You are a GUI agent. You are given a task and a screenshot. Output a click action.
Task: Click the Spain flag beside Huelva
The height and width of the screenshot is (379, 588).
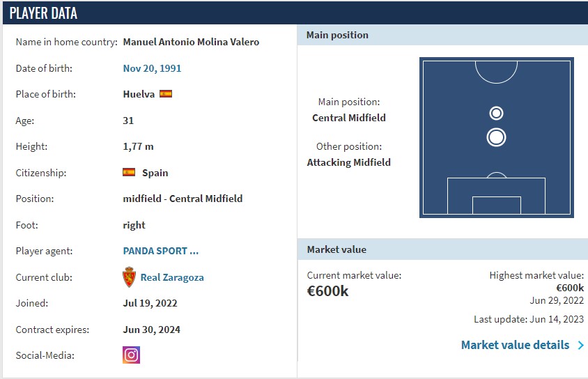[x=166, y=94]
